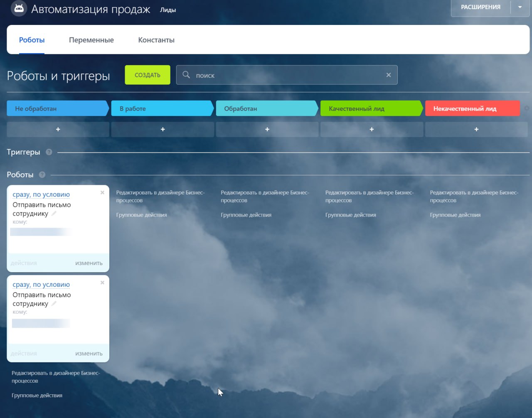Switch to the Переменные tab
The image size is (532, 418).
tap(91, 40)
